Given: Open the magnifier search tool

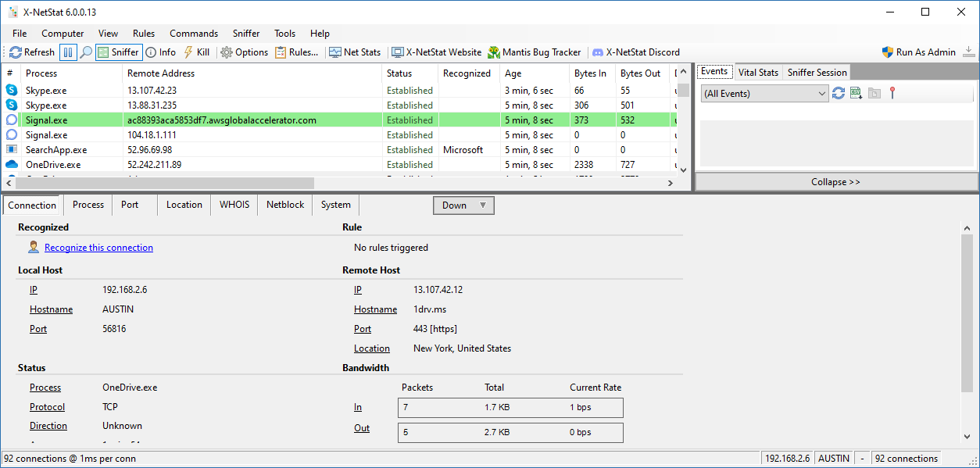Looking at the screenshot, I should (x=86, y=52).
